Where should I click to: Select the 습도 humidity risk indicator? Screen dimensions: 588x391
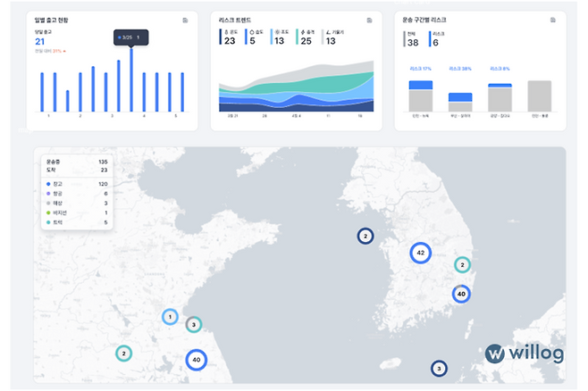click(x=253, y=37)
